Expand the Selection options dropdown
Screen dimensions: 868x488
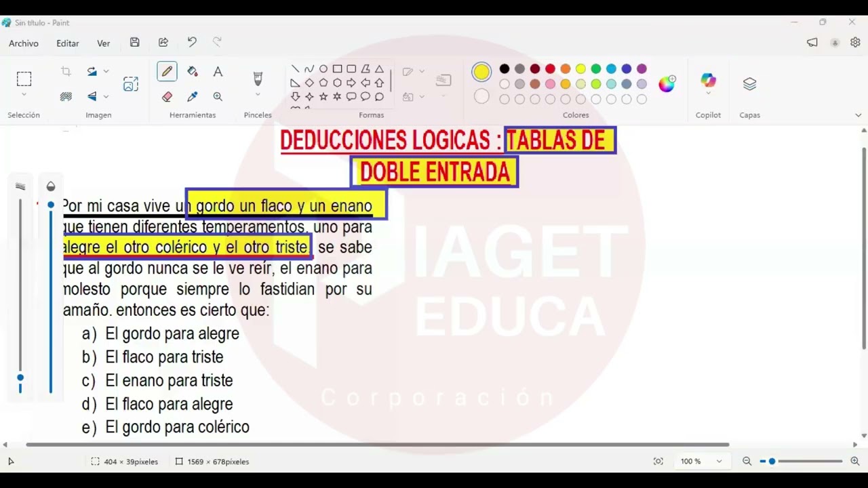point(24,96)
